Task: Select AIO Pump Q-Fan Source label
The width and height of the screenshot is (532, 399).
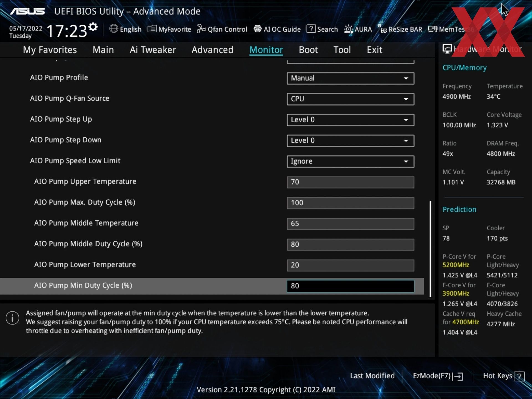Action: click(x=70, y=98)
